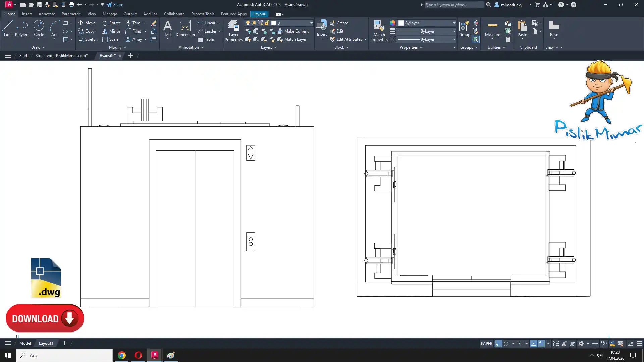Viewport: 644px width, 362px height.
Task: Open the layer name dropdown list
Action: (x=311, y=23)
